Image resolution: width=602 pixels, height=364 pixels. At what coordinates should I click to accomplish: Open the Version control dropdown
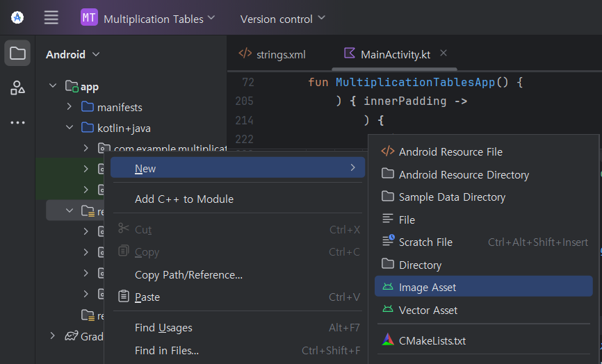tap(282, 19)
